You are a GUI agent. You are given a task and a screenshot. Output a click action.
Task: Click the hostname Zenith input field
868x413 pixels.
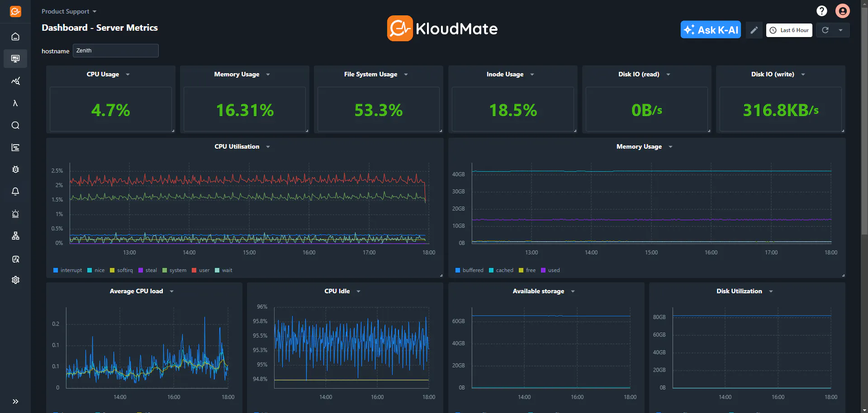tap(116, 51)
